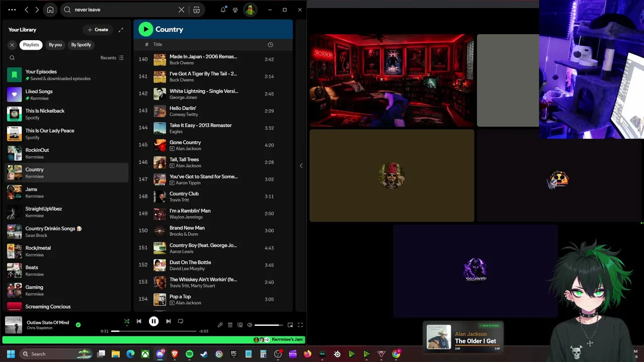The height and width of the screenshot is (362, 644).
Task: Open RockinOut playlist
Action: click(x=66, y=153)
